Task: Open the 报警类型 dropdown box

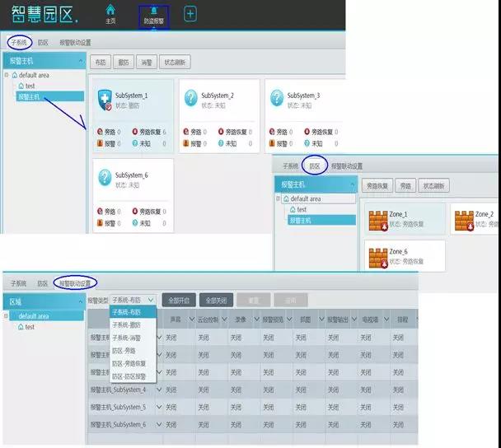Action: click(x=133, y=300)
